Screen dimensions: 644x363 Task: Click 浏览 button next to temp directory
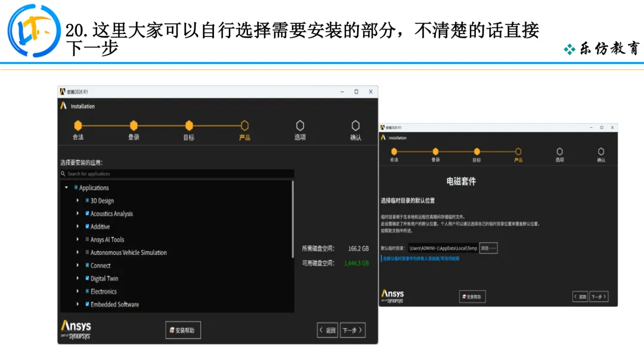click(x=488, y=248)
